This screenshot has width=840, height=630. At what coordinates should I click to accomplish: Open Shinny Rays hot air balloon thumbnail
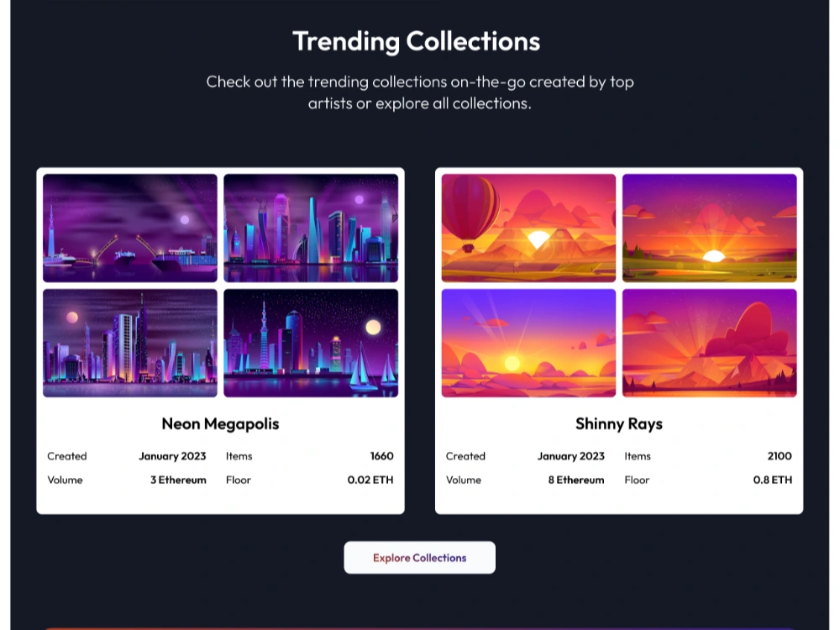[x=528, y=228]
